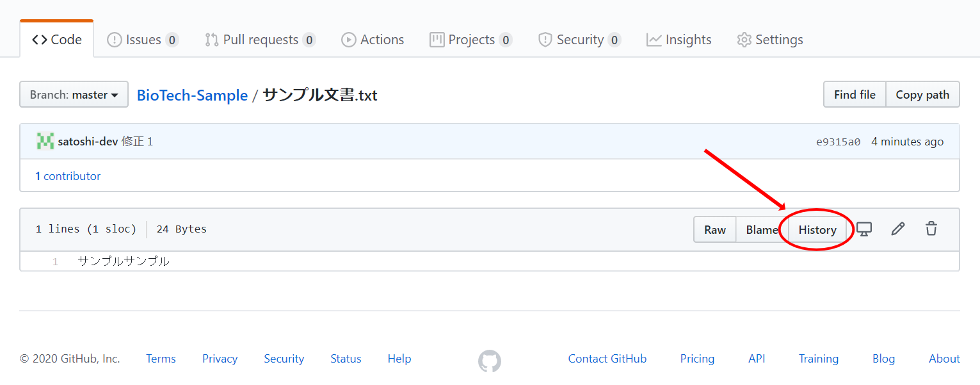Screen dimensions: 980x385
Task: Open the footer Security link
Action: point(284,359)
